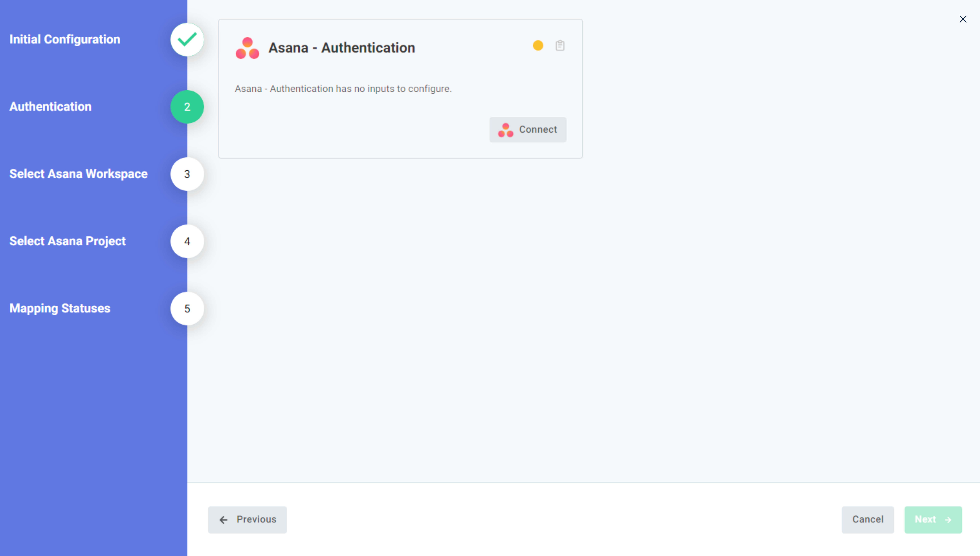Click step circle 4 beside Select Asana Project
Viewport: 980px width, 556px height.
[187, 241]
